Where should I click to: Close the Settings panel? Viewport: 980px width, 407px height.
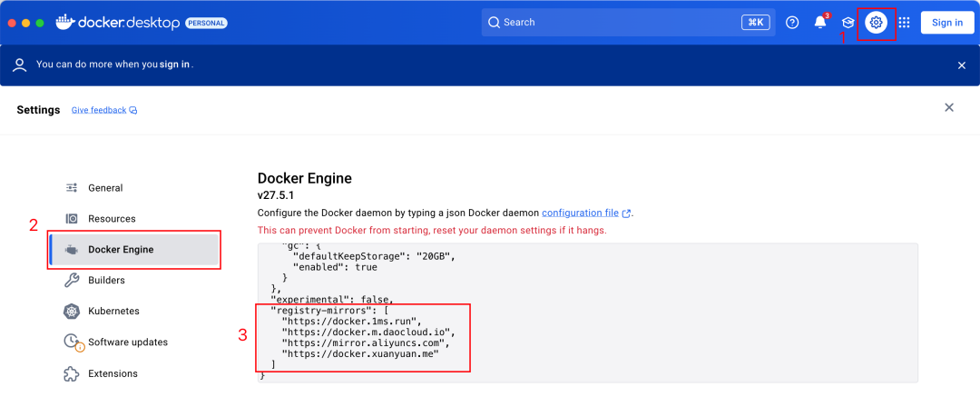tap(949, 107)
